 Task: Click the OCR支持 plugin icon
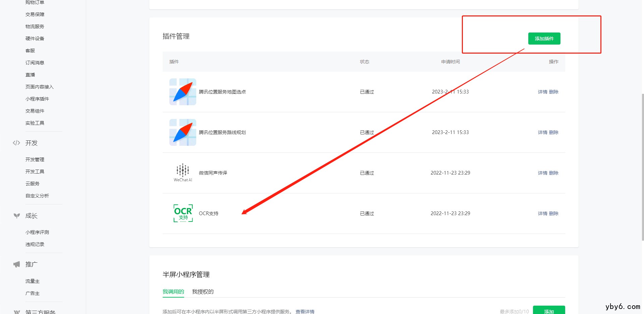click(183, 213)
